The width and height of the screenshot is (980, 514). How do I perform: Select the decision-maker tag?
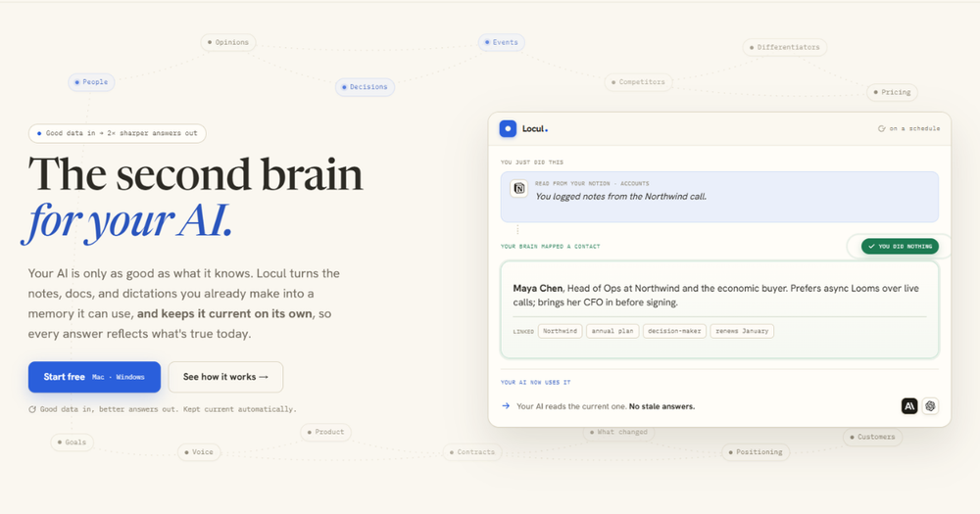pyautogui.click(x=674, y=331)
